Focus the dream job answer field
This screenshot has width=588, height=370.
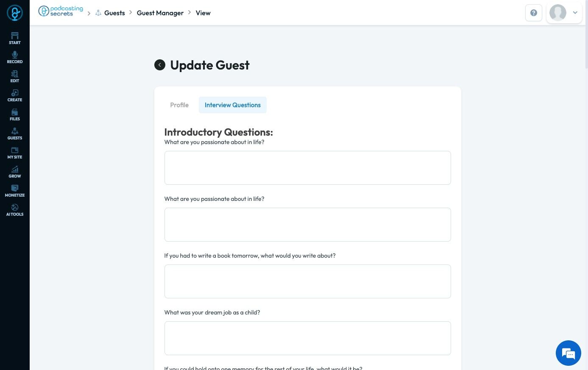tap(307, 338)
